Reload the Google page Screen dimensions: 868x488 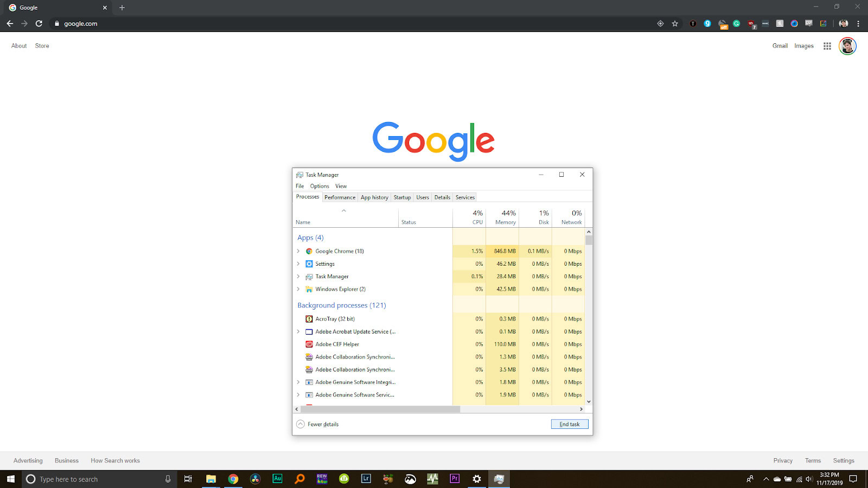[x=39, y=23]
